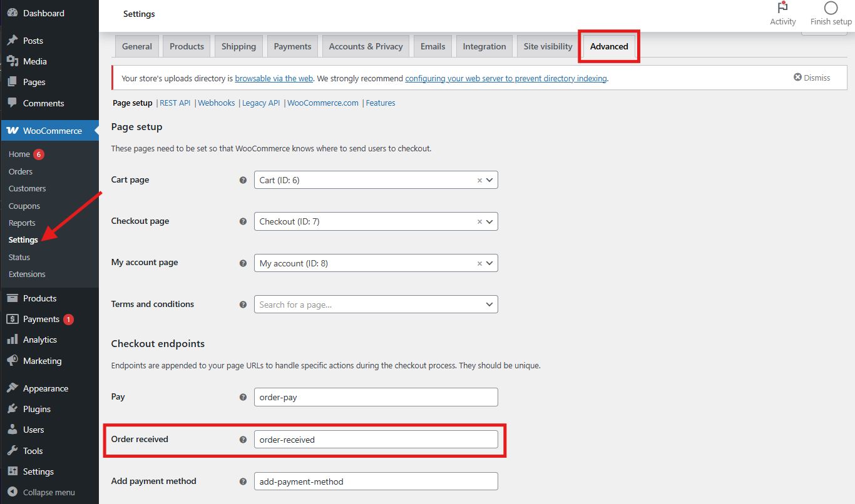
Task: Switch to the Emails tab
Action: point(433,46)
